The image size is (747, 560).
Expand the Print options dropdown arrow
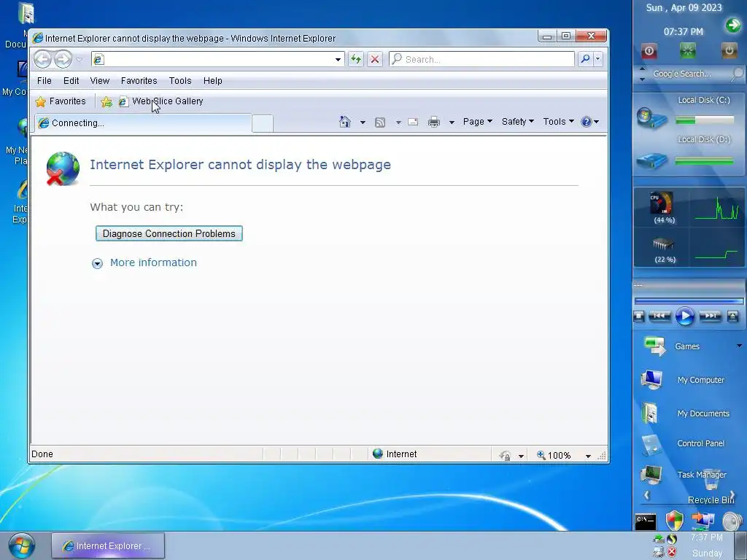pos(452,122)
